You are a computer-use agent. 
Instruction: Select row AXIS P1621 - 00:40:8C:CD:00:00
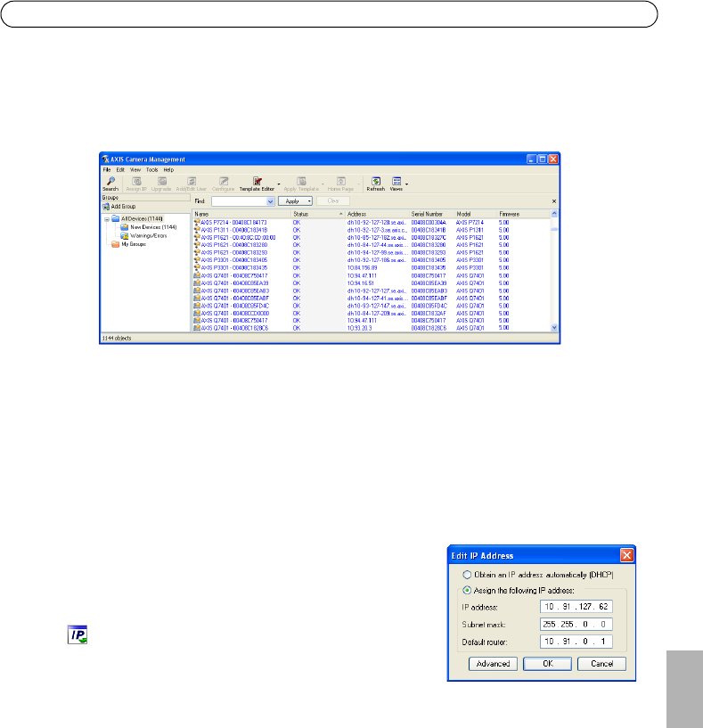coord(372,238)
